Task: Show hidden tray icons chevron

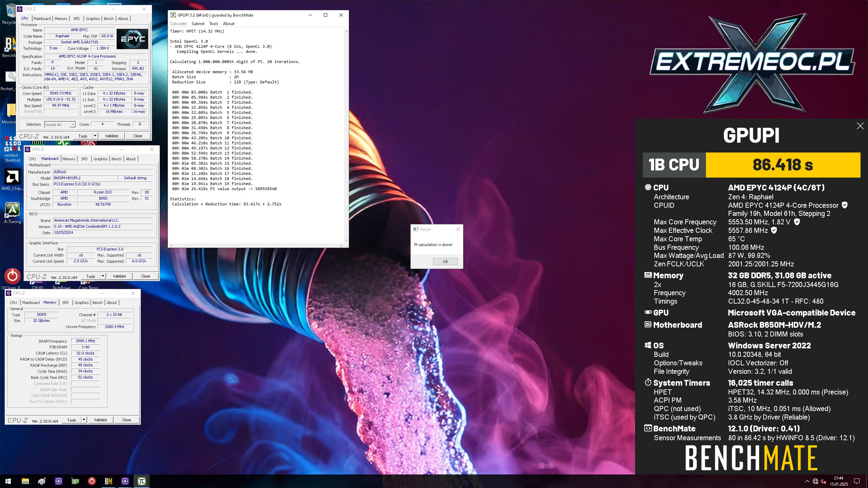Action: click(807, 482)
